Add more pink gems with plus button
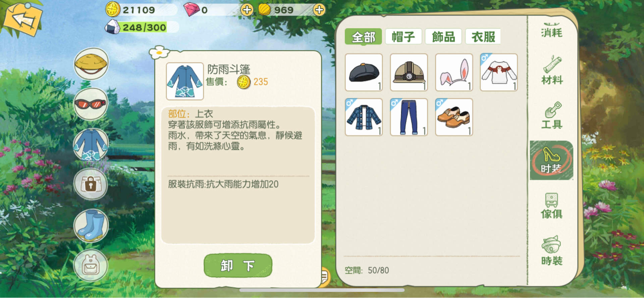 [247, 10]
